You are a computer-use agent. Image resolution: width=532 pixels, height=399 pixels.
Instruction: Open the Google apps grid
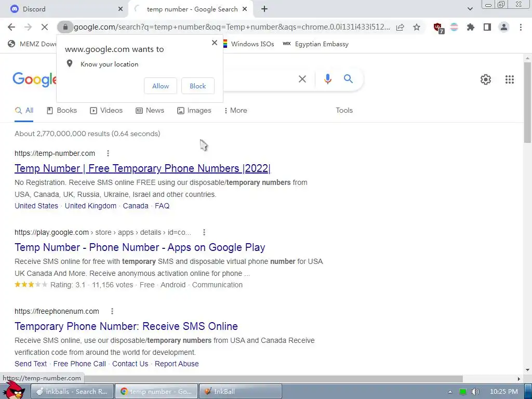point(510,79)
